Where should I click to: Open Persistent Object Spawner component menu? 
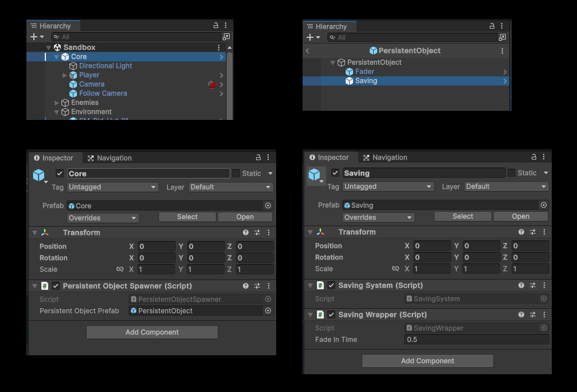point(269,286)
